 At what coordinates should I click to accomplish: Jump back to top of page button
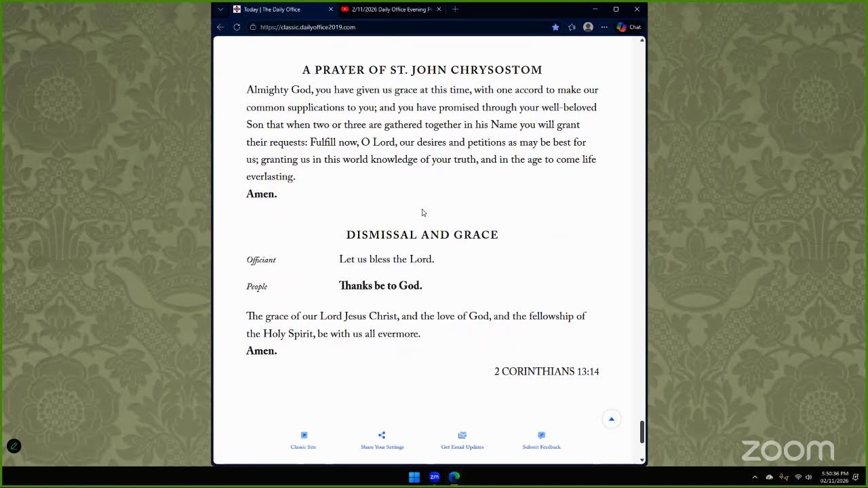coord(611,419)
